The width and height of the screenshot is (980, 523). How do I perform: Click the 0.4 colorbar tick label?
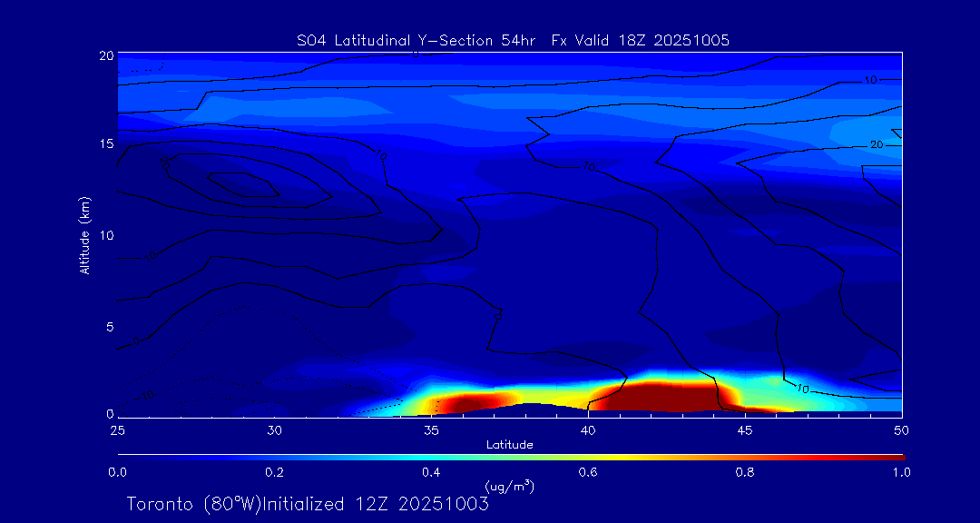[x=431, y=472]
